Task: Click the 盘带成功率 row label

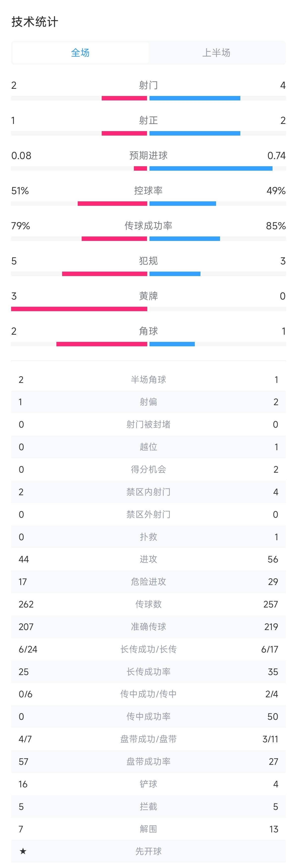Action: click(148, 762)
